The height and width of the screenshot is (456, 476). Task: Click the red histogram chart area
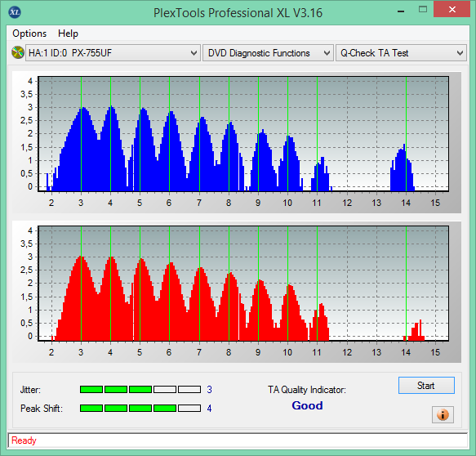point(243,283)
